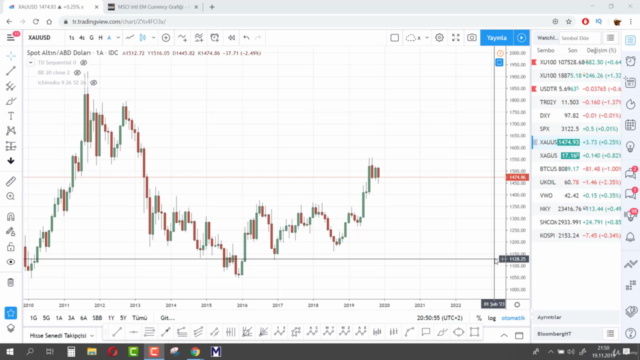The height and width of the screenshot is (360, 640).
Task: Select the BTCUSD watchlist row
Action: [x=577, y=169]
